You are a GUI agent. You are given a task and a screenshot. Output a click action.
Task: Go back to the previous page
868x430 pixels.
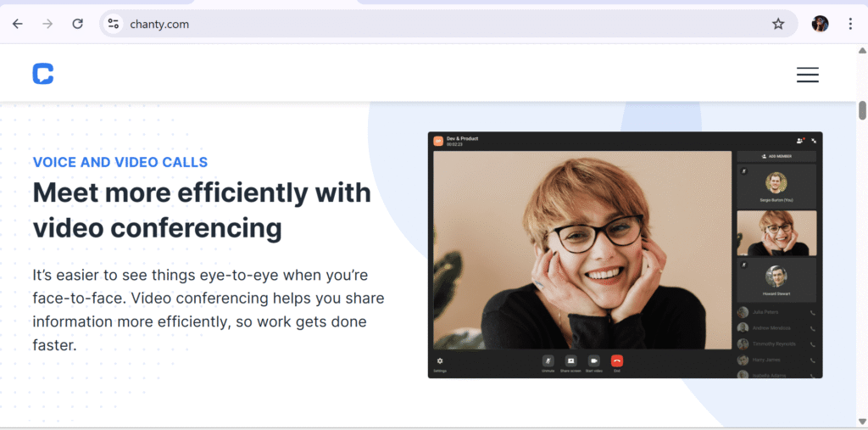point(18,24)
